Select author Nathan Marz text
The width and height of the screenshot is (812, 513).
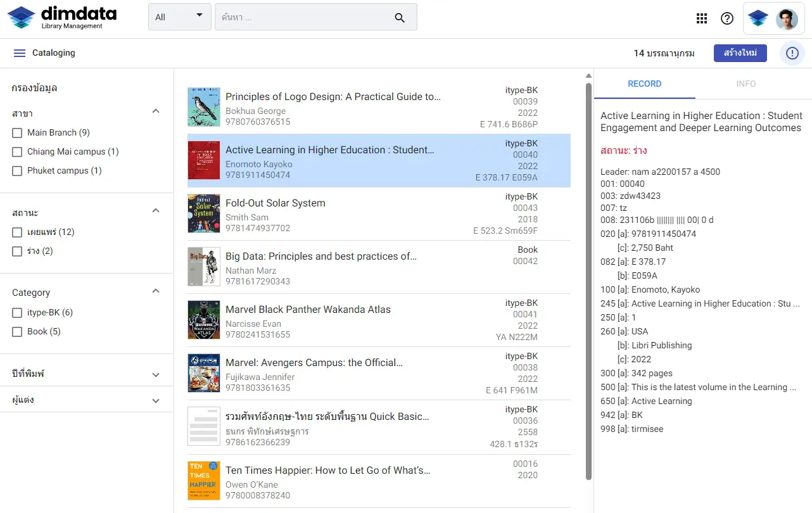(x=251, y=270)
